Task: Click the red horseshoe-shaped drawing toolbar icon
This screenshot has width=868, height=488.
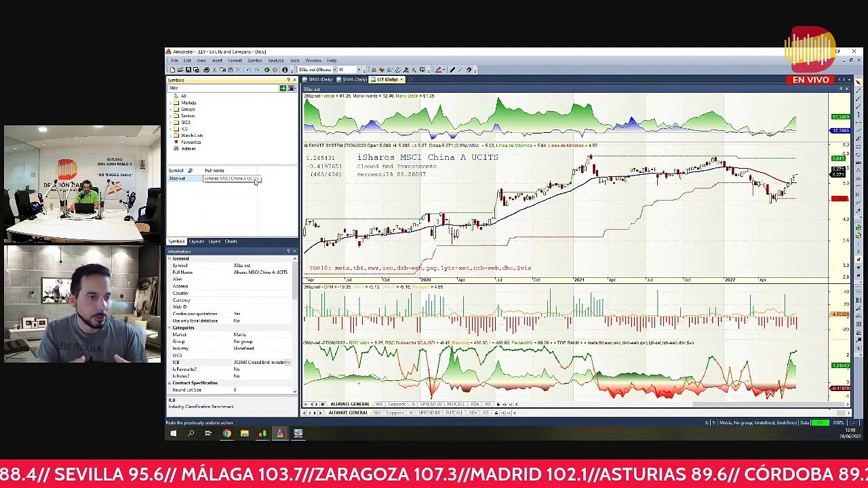Action: (x=469, y=70)
